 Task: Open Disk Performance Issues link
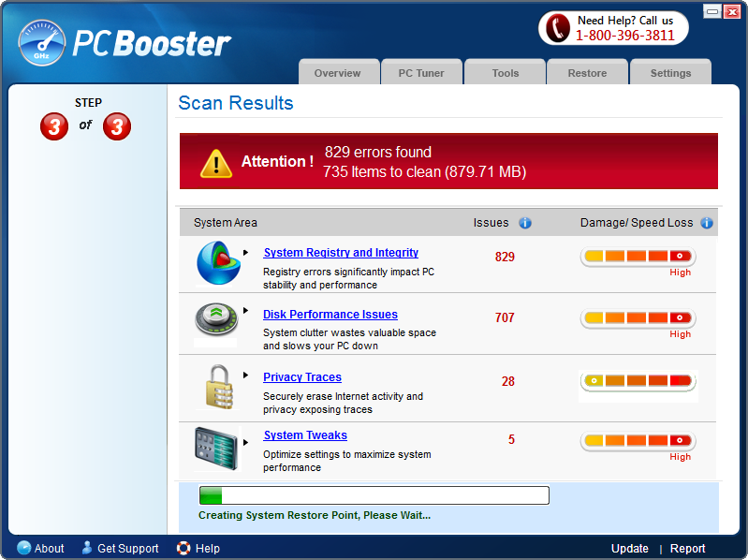click(330, 315)
